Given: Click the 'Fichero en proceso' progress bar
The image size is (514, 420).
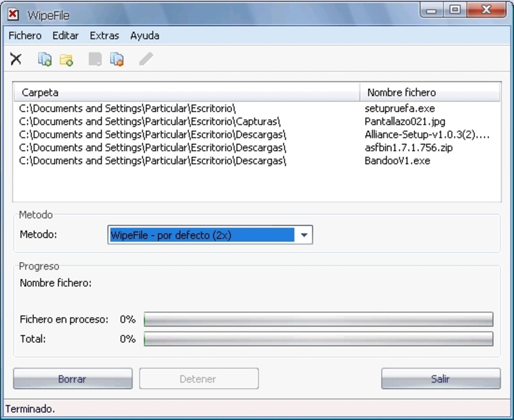Looking at the screenshot, I should point(318,319).
